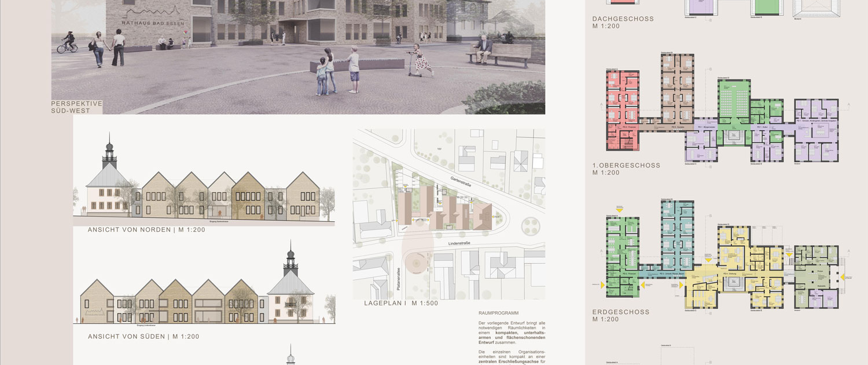Select the ANSICHT VON NORDEN heading

click(146, 230)
